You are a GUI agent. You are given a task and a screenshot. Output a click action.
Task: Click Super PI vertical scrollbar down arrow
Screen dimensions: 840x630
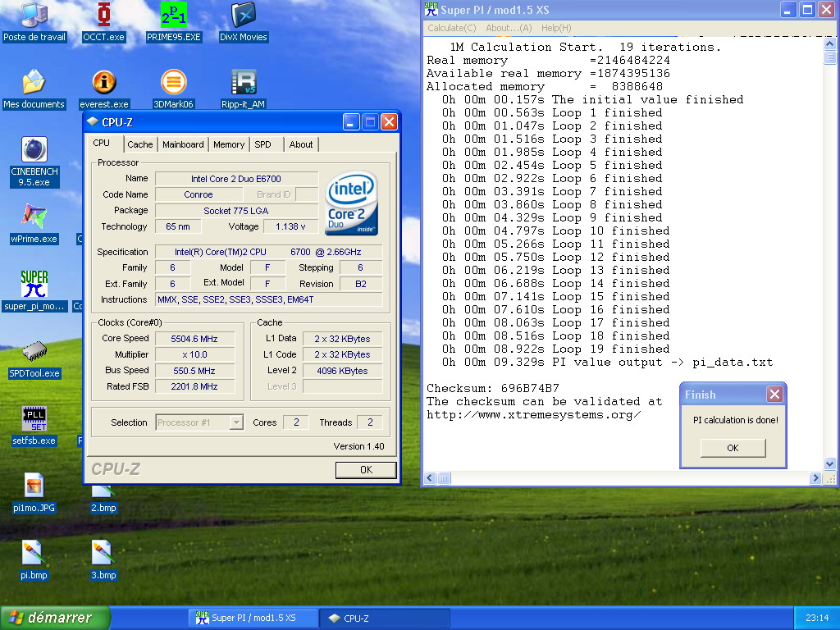(830, 463)
